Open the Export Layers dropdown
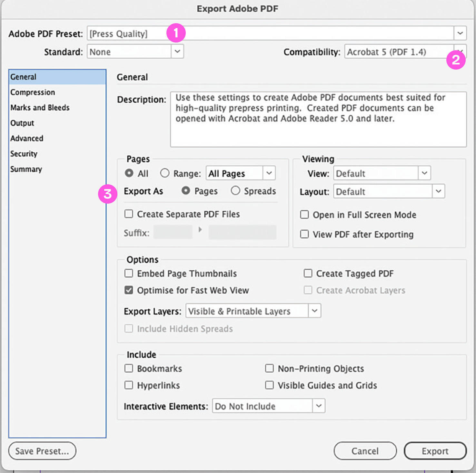 (314, 311)
